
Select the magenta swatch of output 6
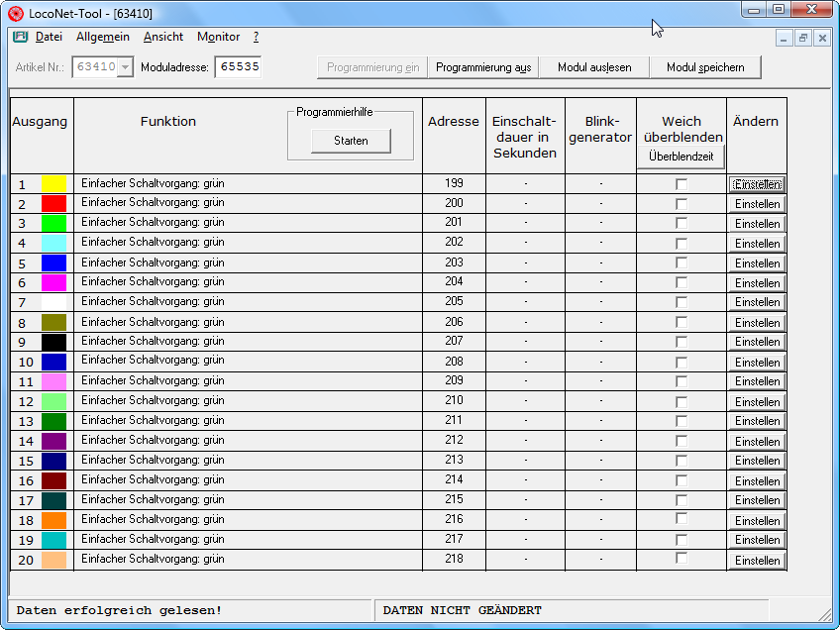pyautogui.click(x=54, y=282)
